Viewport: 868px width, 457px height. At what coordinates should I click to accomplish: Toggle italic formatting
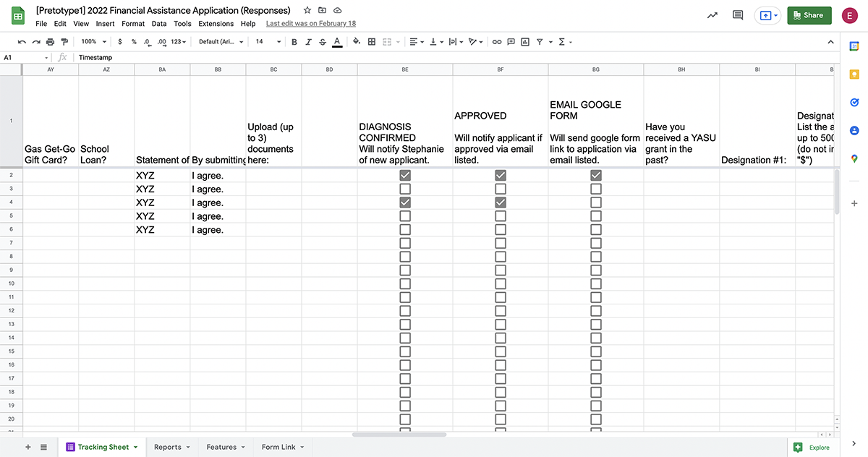point(309,42)
